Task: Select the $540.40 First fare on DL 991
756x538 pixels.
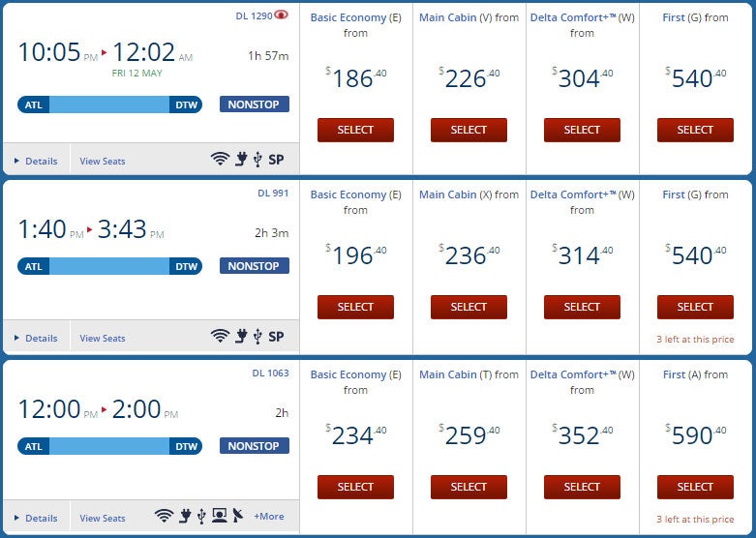Action: tap(695, 307)
